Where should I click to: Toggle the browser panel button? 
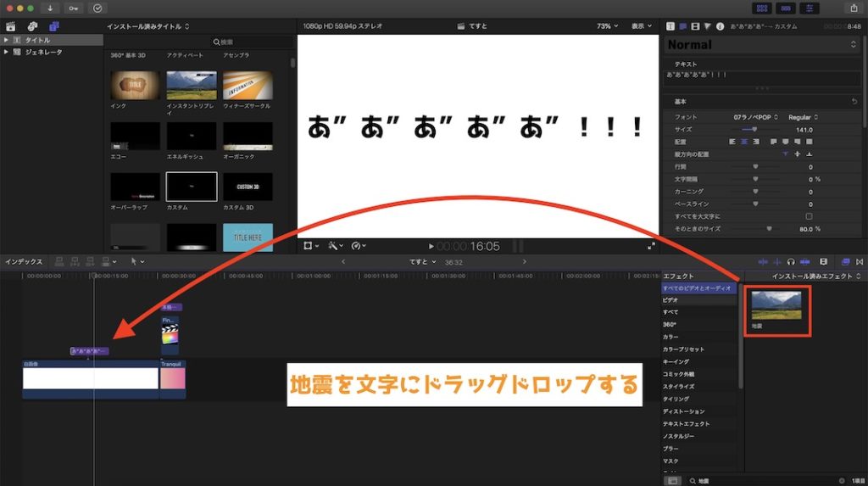point(762,8)
